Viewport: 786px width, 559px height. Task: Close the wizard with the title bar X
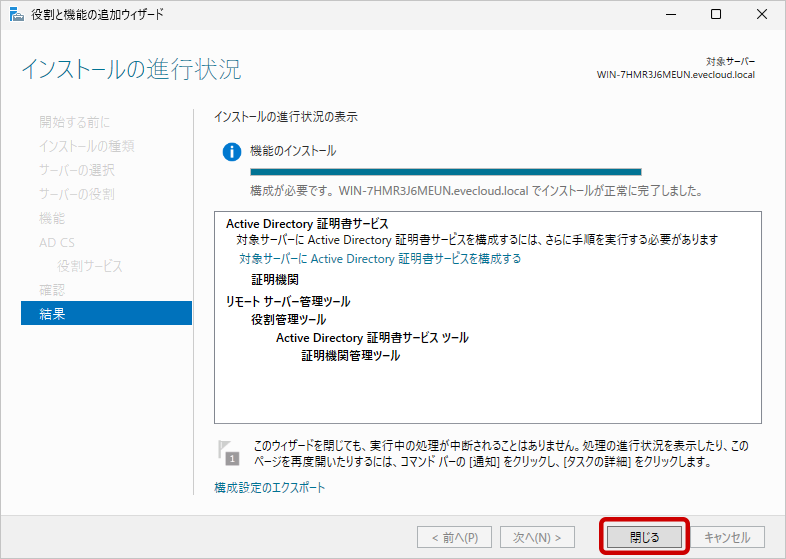[762, 15]
